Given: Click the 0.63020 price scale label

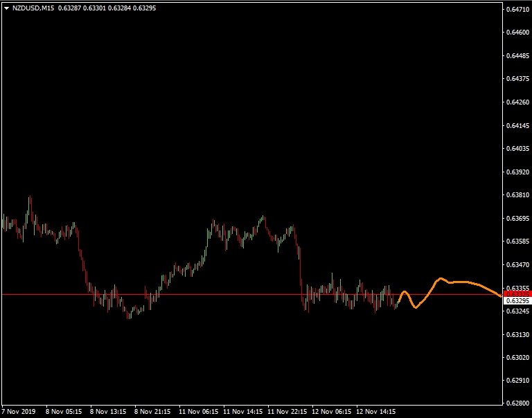Looking at the screenshot, I should 517,358.
